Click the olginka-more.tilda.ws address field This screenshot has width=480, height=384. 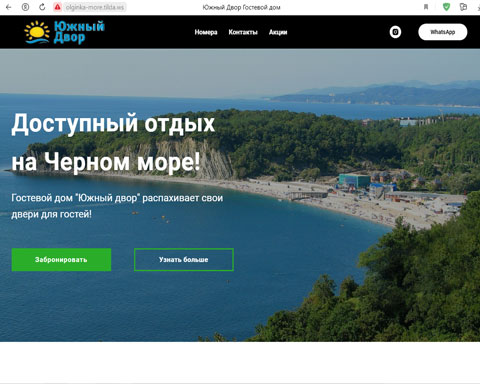point(95,7)
